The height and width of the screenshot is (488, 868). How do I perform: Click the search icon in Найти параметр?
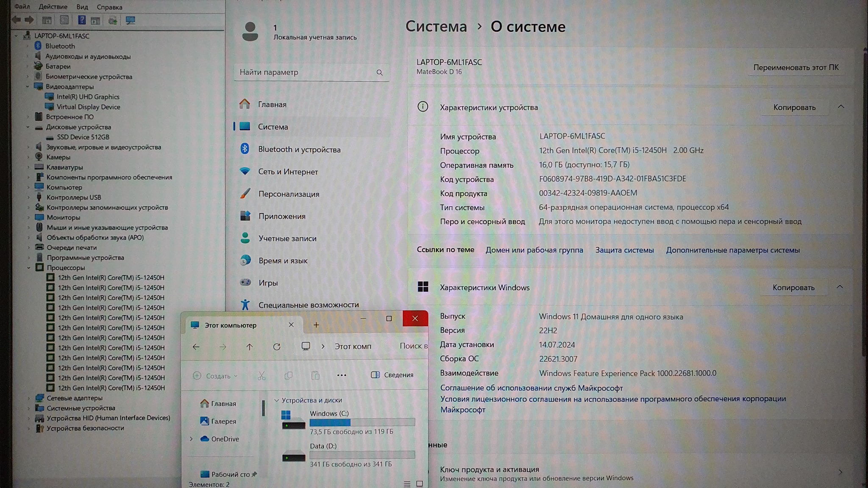[379, 72]
